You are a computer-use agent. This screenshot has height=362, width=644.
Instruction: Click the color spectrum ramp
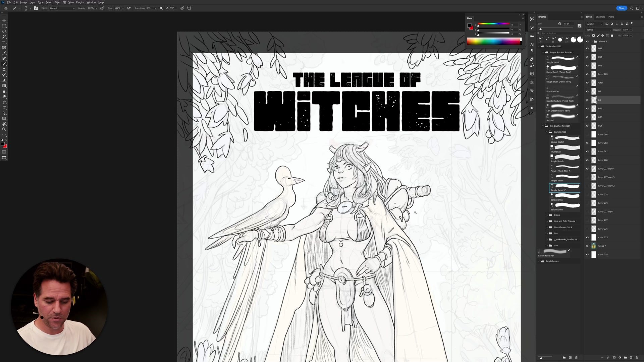493,41
